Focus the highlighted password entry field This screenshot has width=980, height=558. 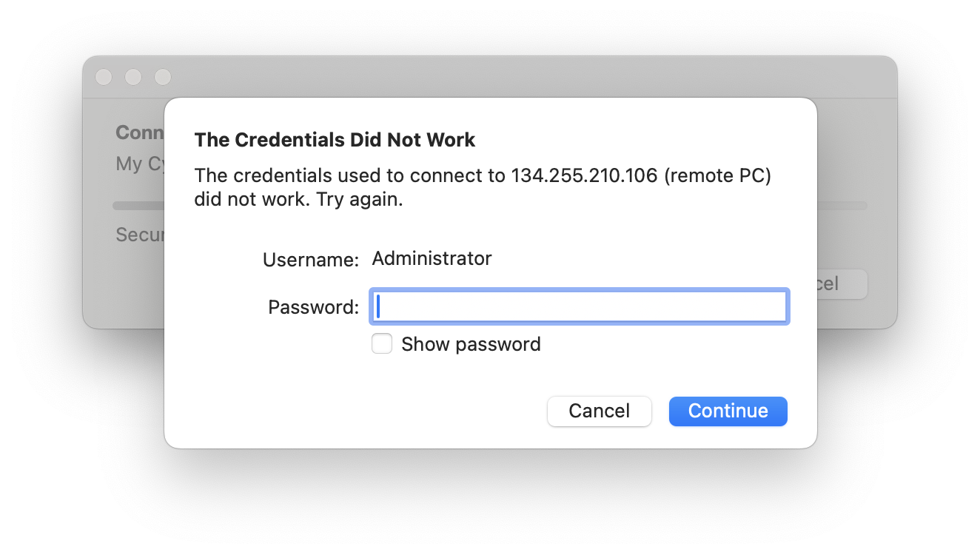[x=579, y=306]
